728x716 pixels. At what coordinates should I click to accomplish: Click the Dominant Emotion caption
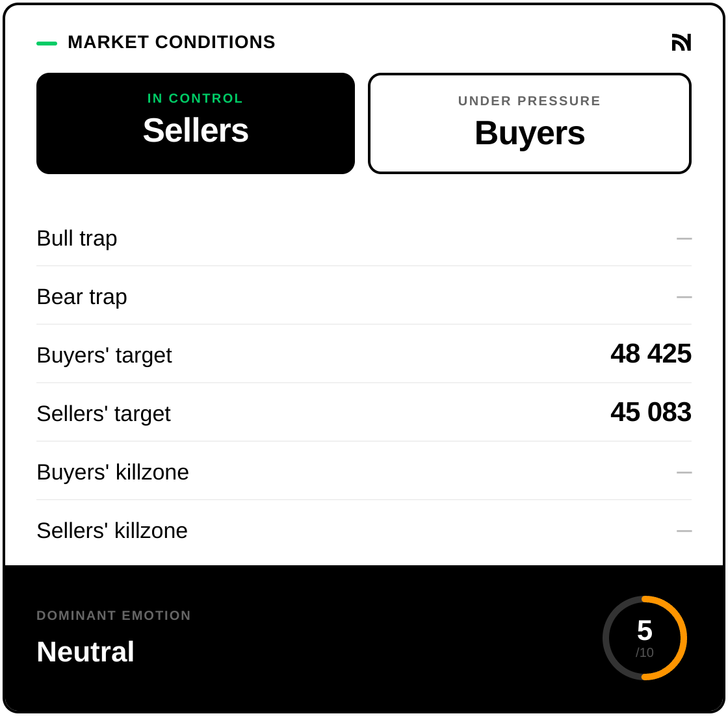point(114,615)
